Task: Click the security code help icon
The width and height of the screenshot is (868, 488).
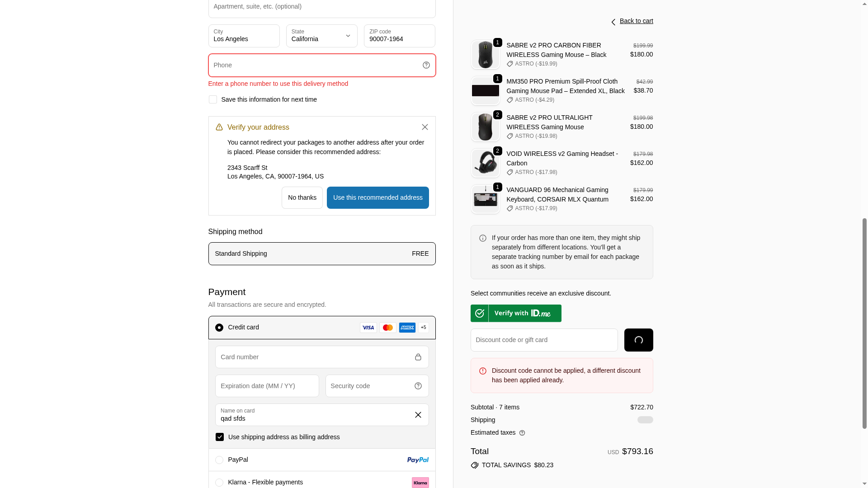Action: coord(418,386)
